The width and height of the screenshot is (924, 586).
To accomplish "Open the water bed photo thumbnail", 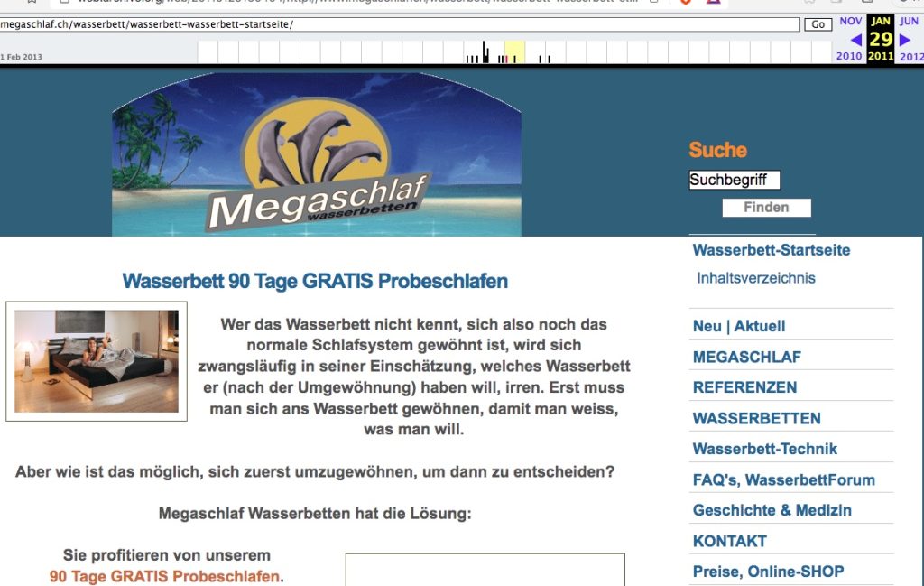I will (97, 361).
